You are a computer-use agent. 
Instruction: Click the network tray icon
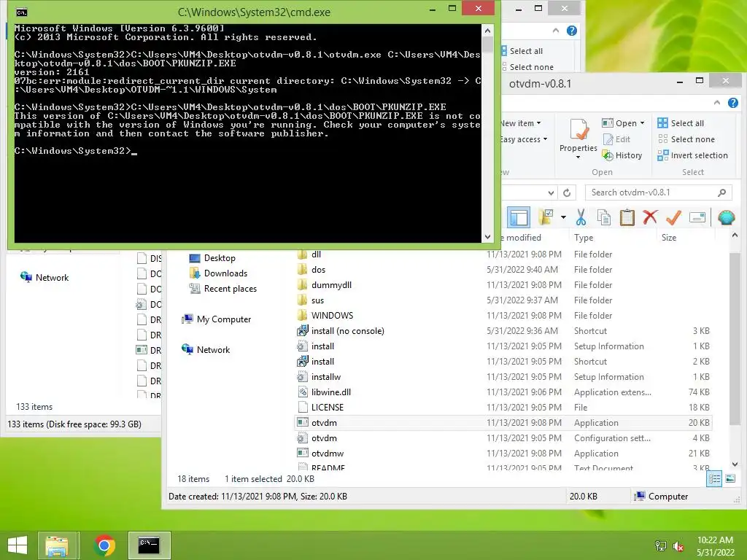(x=661, y=545)
